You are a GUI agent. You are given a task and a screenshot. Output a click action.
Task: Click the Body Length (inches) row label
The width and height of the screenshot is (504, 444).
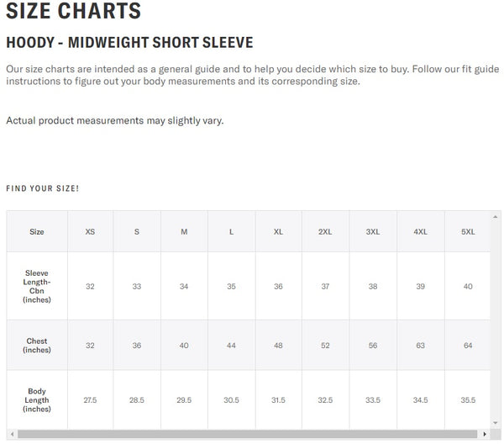coord(37,399)
